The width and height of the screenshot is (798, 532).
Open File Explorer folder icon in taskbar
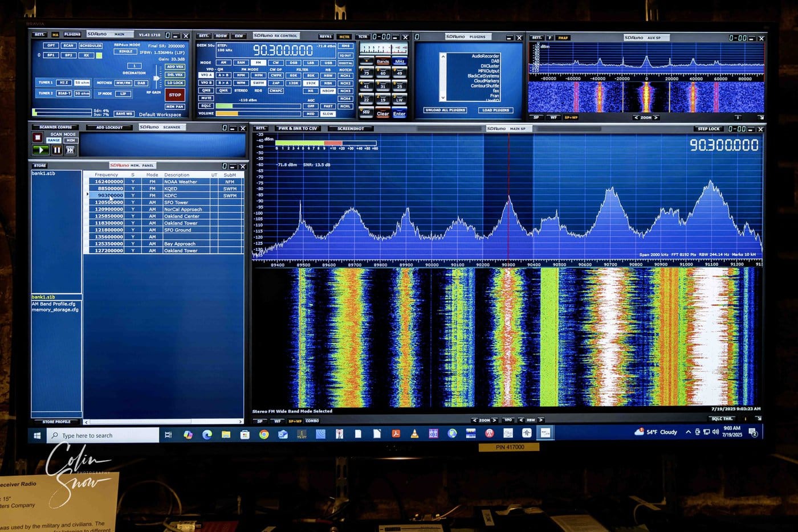pos(226,435)
